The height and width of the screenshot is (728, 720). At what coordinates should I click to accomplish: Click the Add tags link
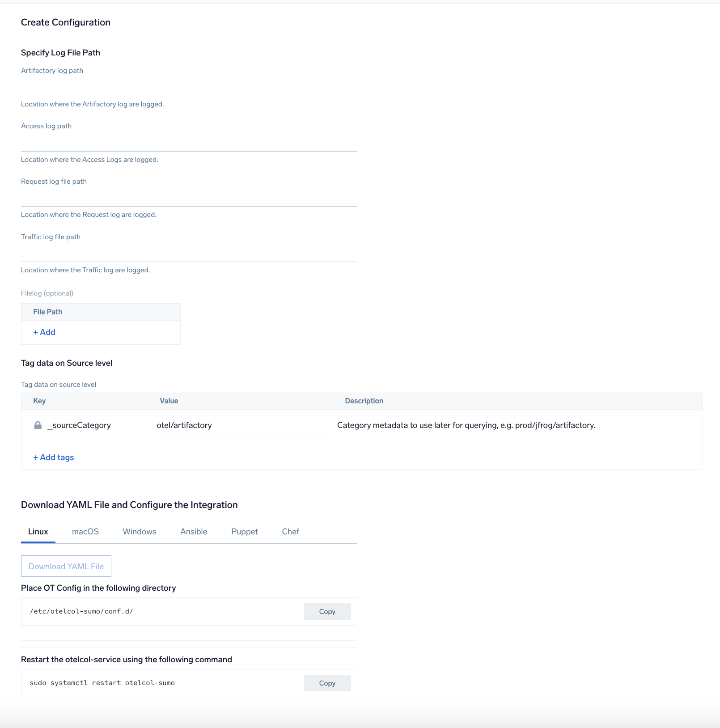tap(54, 457)
